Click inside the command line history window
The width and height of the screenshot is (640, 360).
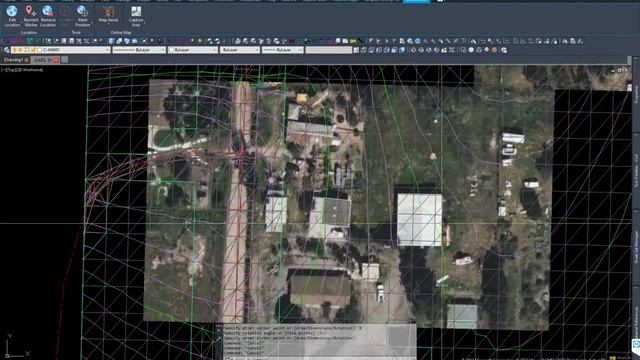click(x=320, y=340)
